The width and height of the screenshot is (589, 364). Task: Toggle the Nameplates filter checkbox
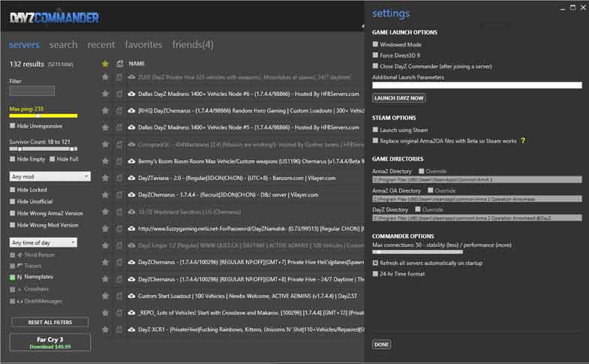click(13, 277)
